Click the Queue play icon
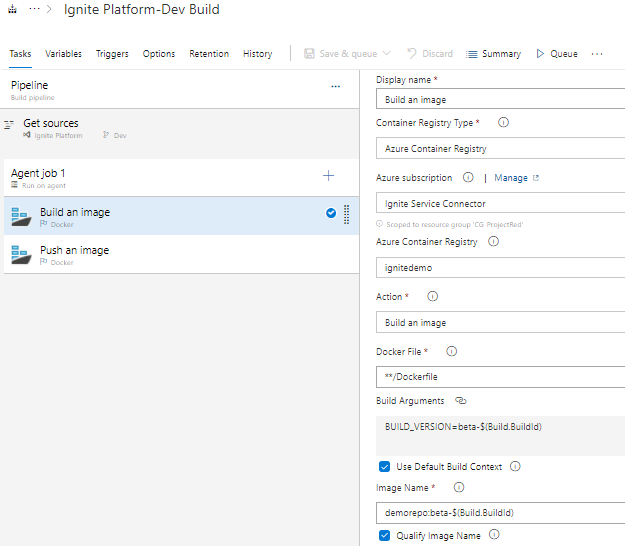 [540, 53]
